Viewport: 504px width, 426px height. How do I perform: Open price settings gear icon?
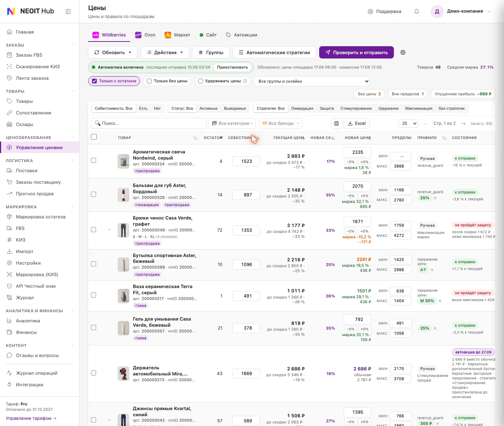click(x=403, y=53)
